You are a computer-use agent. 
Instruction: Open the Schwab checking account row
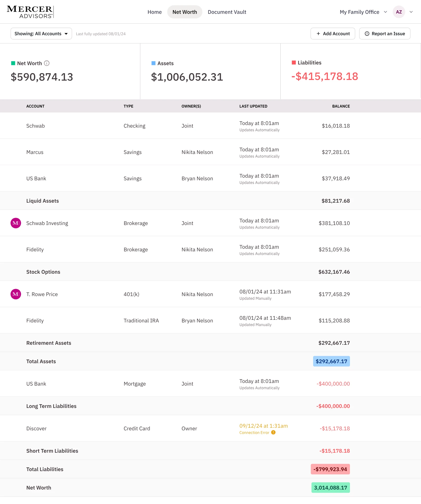click(210, 126)
